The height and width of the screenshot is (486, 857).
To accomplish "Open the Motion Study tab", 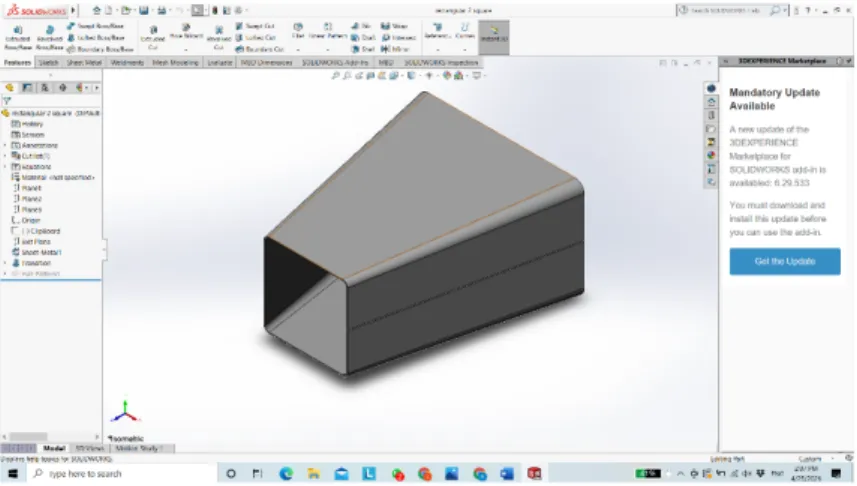I will [x=137, y=449].
